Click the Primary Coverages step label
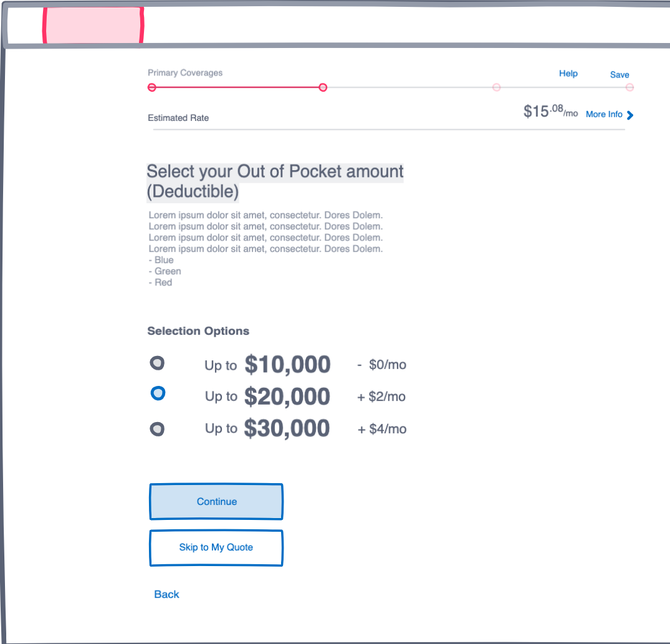This screenshot has height=644, width=670. coord(185,73)
